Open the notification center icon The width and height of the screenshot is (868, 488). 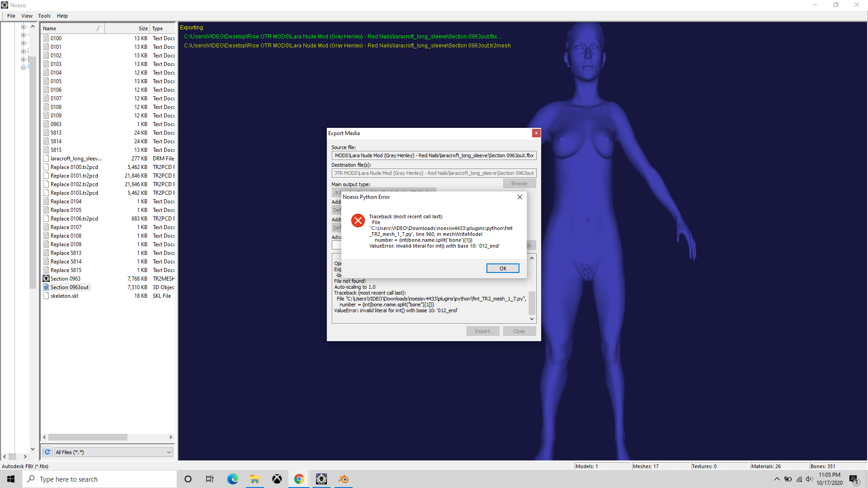[x=854, y=479]
